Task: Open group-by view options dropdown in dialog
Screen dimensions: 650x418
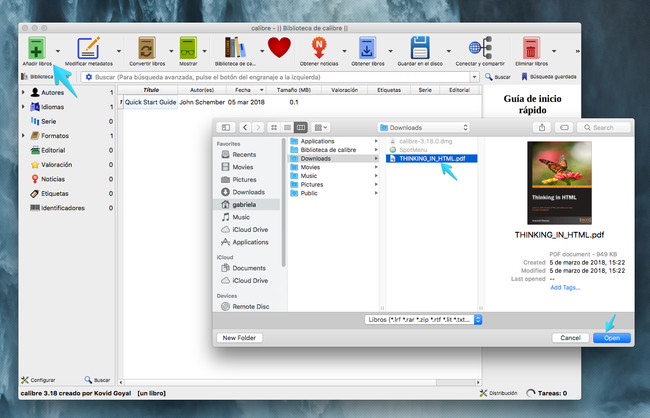Action: pyautogui.click(x=321, y=127)
